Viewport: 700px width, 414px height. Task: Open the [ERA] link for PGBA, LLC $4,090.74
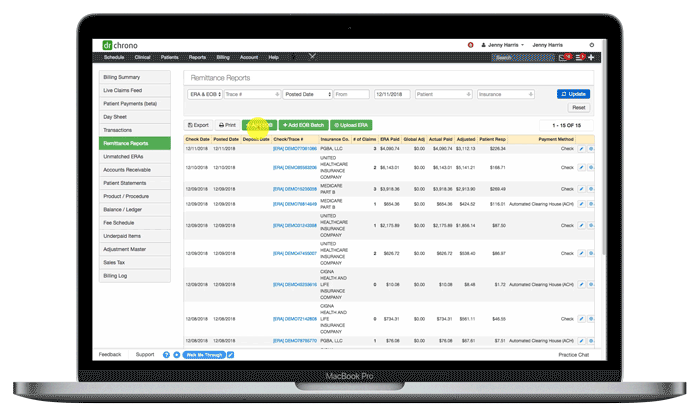(x=295, y=149)
